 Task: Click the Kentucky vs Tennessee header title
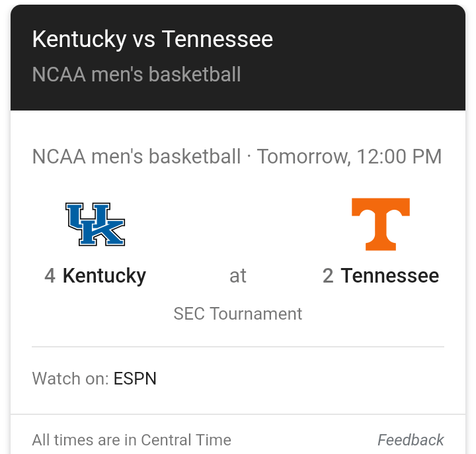click(152, 39)
